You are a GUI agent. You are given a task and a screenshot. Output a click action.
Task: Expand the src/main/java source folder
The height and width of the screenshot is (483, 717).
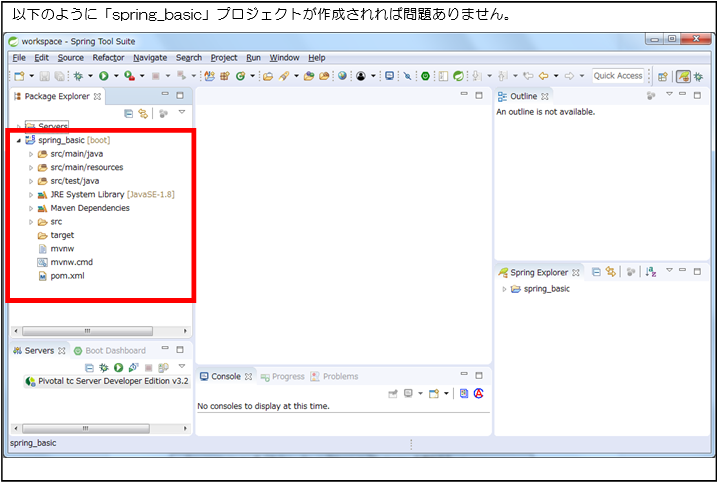pos(31,155)
